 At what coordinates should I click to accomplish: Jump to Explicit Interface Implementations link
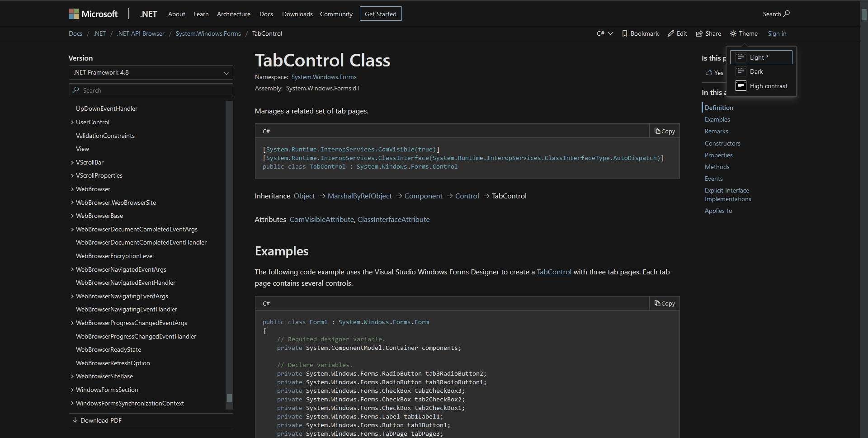728,195
